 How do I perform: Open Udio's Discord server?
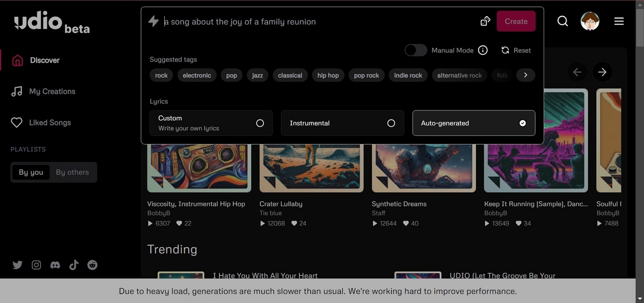pos(55,265)
